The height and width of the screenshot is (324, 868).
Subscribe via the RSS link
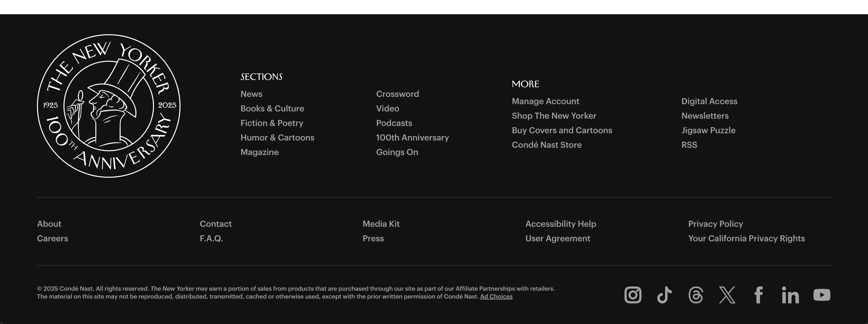pos(689,145)
